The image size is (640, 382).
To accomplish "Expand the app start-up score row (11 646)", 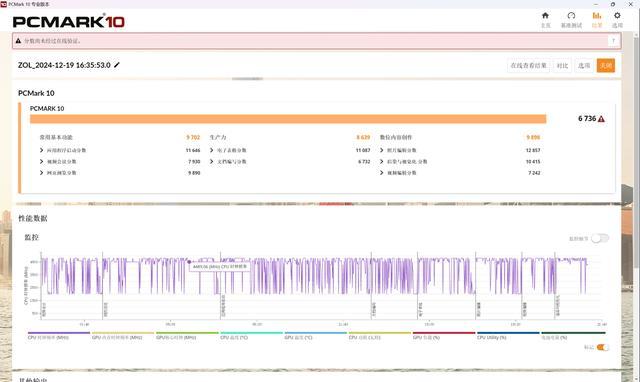I will [120, 150].
